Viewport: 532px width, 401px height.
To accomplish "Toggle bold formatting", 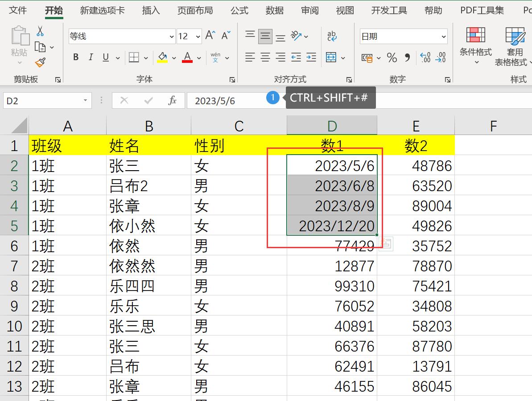I will tap(75, 57).
